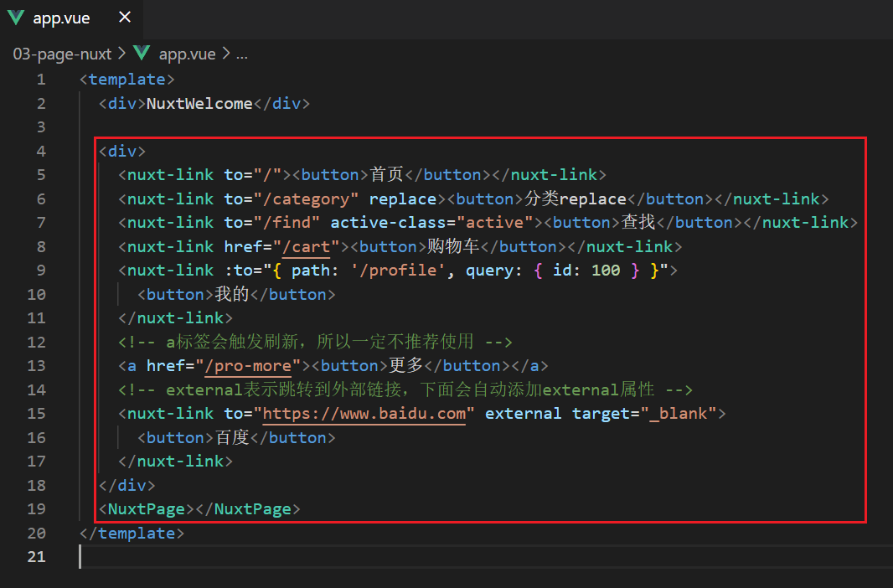Open 03-page-nuxt breadcrumb folder
Image resolution: width=893 pixels, height=588 pixels.
coord(62,54)
